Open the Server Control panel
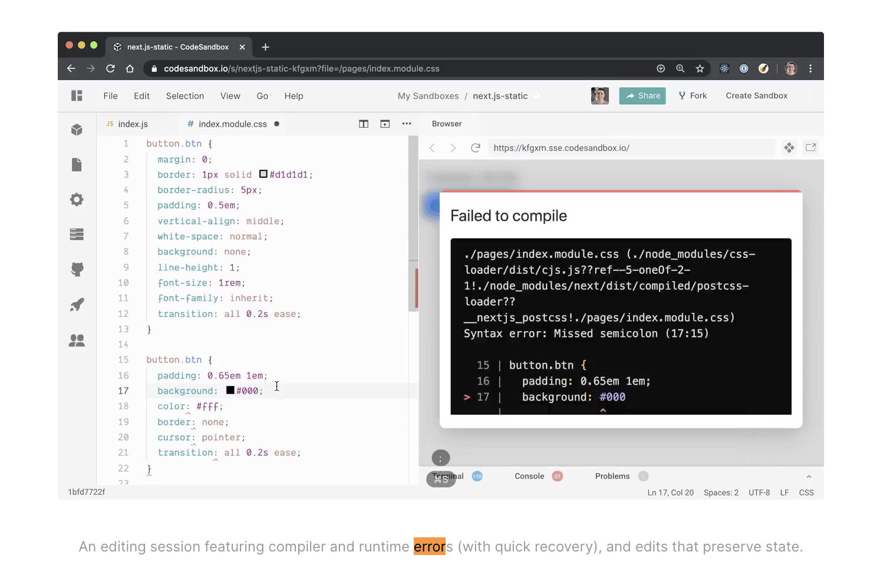Screen dimensions: 890x588 77,234
